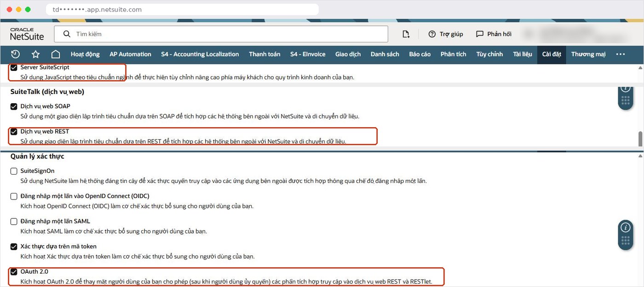
Task: Enable the SuiteSignOn checkbox
Action: [14, 171]
